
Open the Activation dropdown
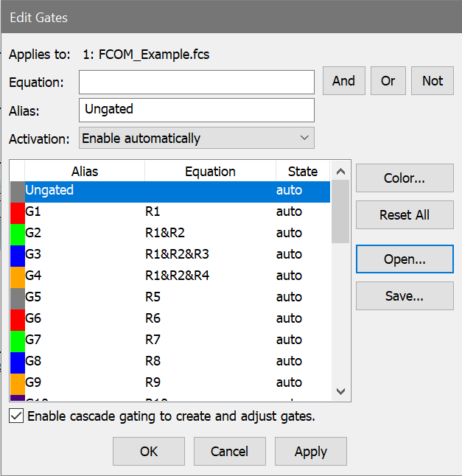196,139
